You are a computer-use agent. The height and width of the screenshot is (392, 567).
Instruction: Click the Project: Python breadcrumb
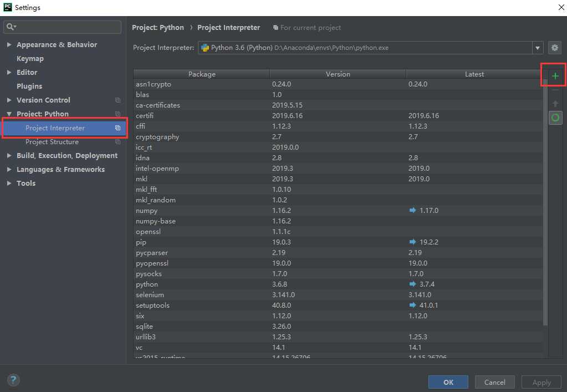click(x=157, y=28)
